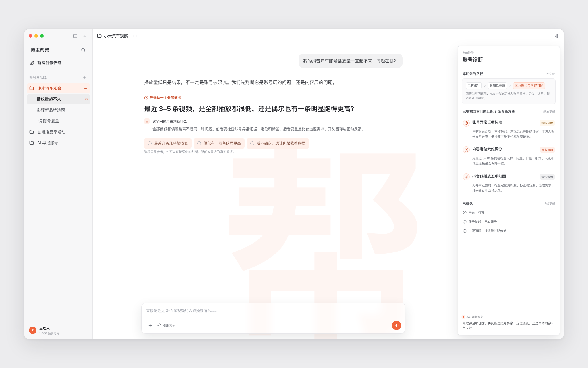Select option 最近几条几乎都很低
Viewport: 588px width, 368px height.
(x=168, y=143)
